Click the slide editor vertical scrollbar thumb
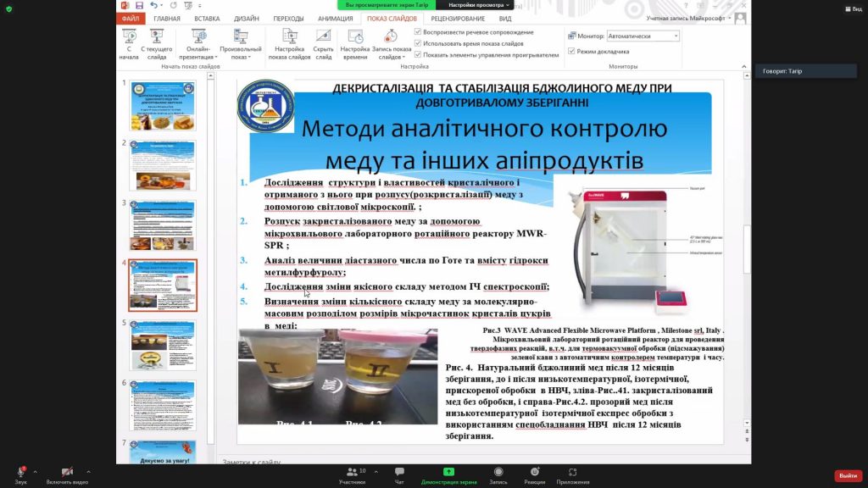 coord(747,249)
